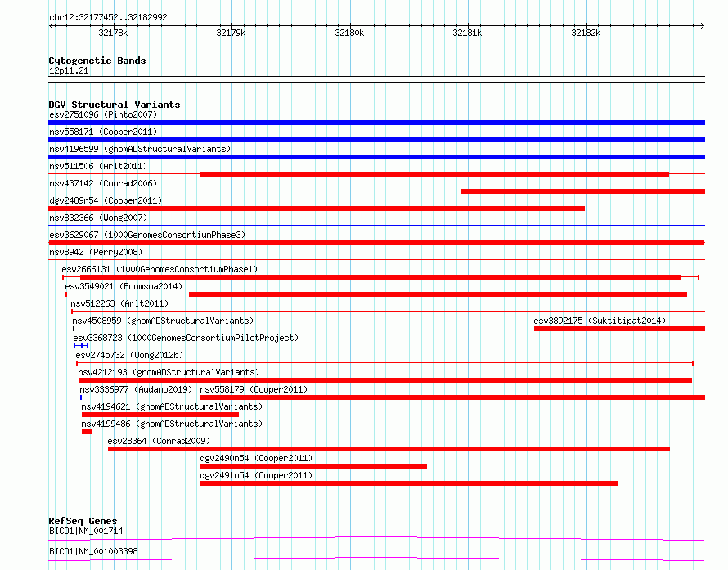Click nsv4199486 (gnomADStructuralVariants) label
The image size is (728, 570).
[x=172, y=424]
